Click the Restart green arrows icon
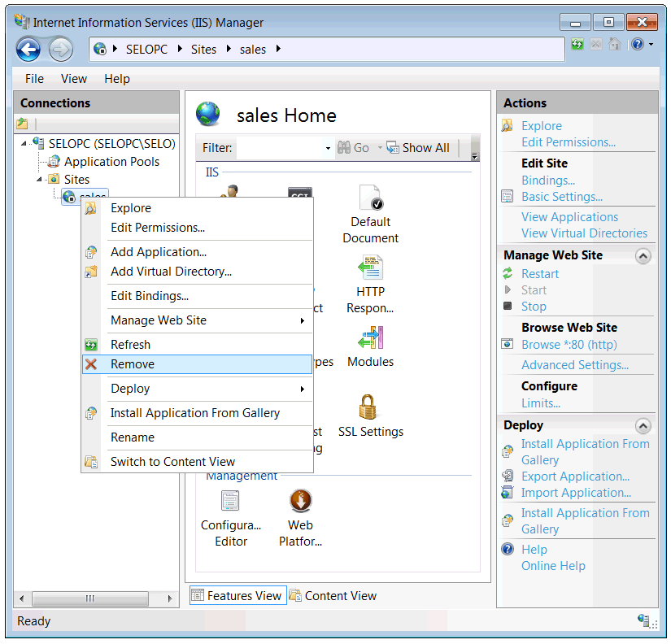671x644 pixels. tap(508, 273)
